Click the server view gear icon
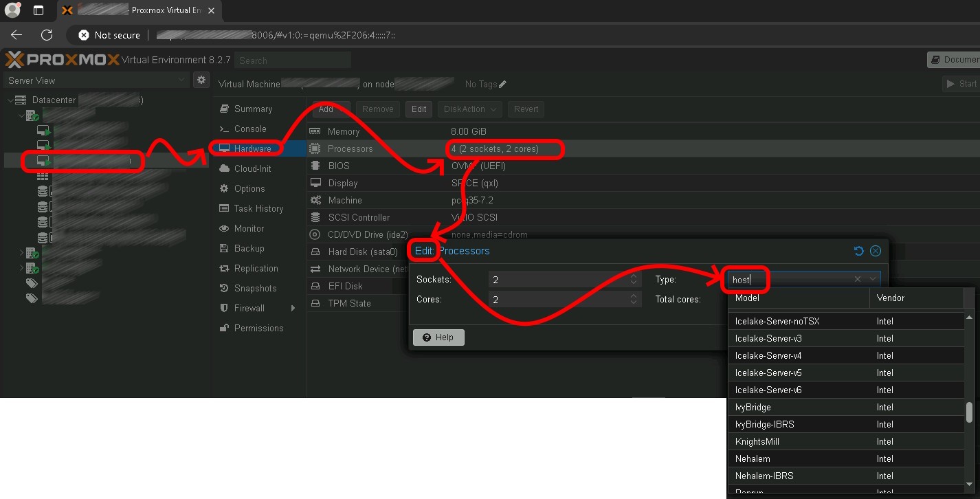Screen dimensions: 980x499 [201, 80]
